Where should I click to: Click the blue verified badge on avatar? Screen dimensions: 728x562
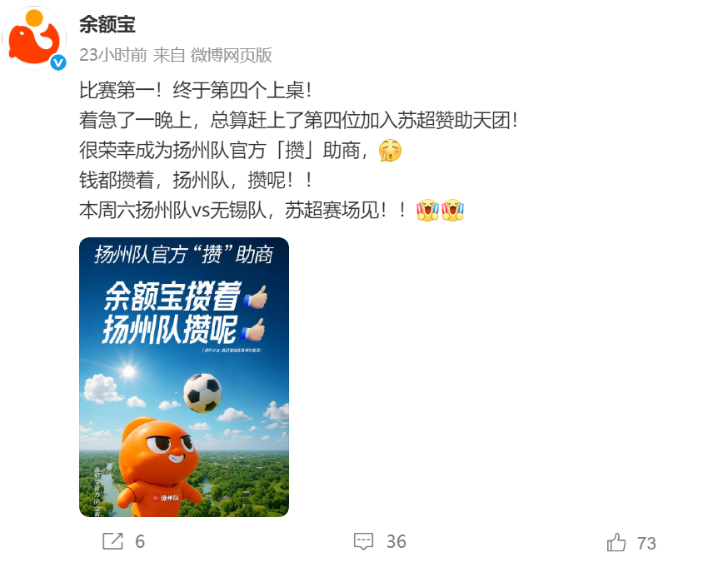[58, 62]
